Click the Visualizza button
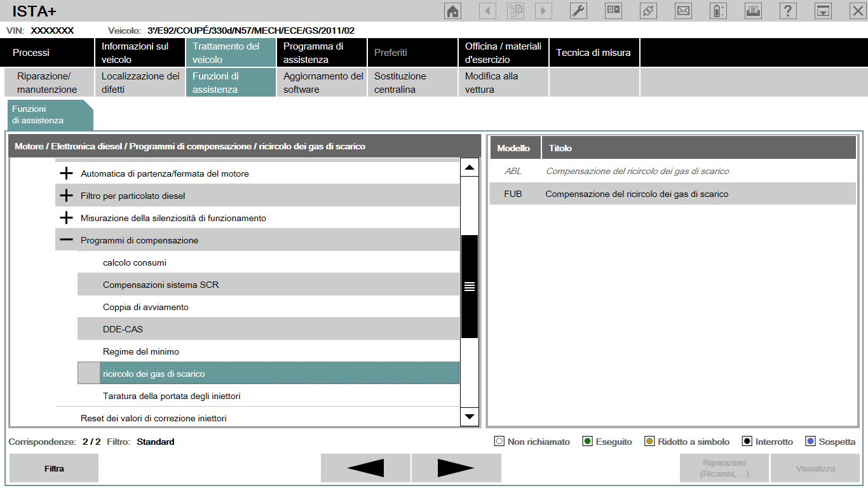 815,468
